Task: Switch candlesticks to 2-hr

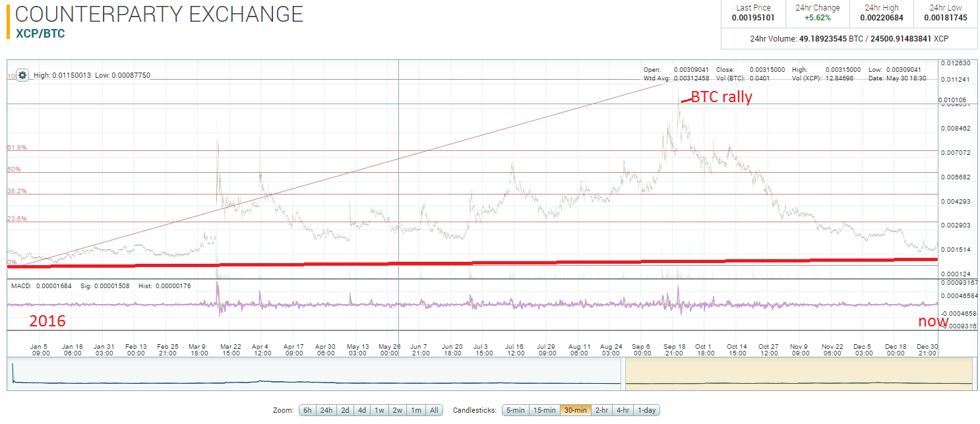Action: (x=601, y=410)
